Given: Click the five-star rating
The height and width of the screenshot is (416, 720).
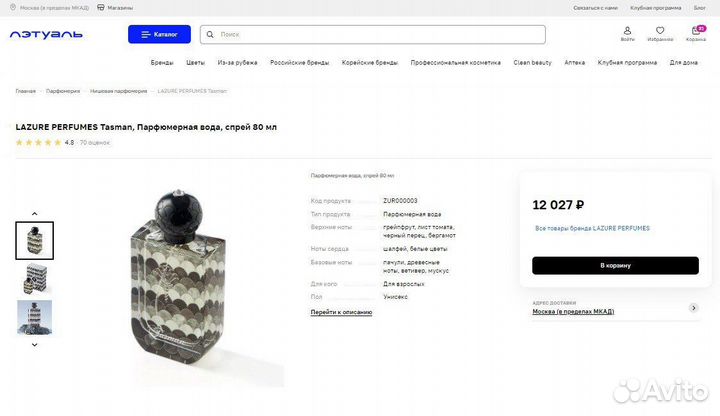Looking at the screenshot, I should (39, 142).
